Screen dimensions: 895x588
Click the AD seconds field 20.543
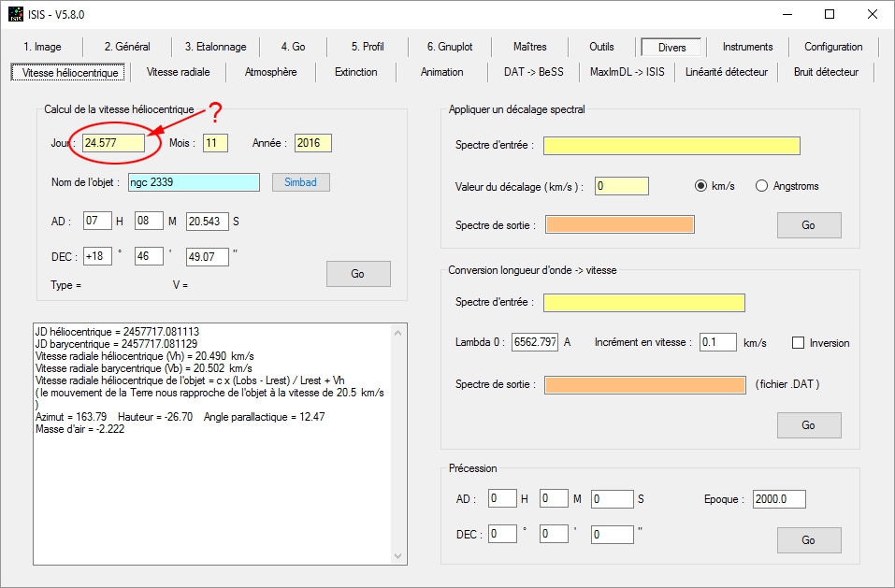pyautogui.click(x=208, y=221)
